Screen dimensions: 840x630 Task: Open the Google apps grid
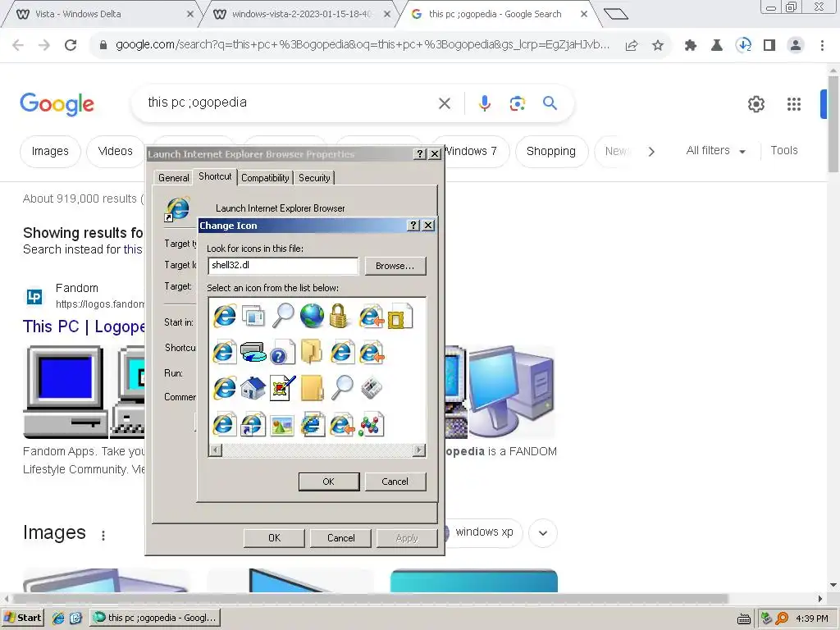coord(794,104)
